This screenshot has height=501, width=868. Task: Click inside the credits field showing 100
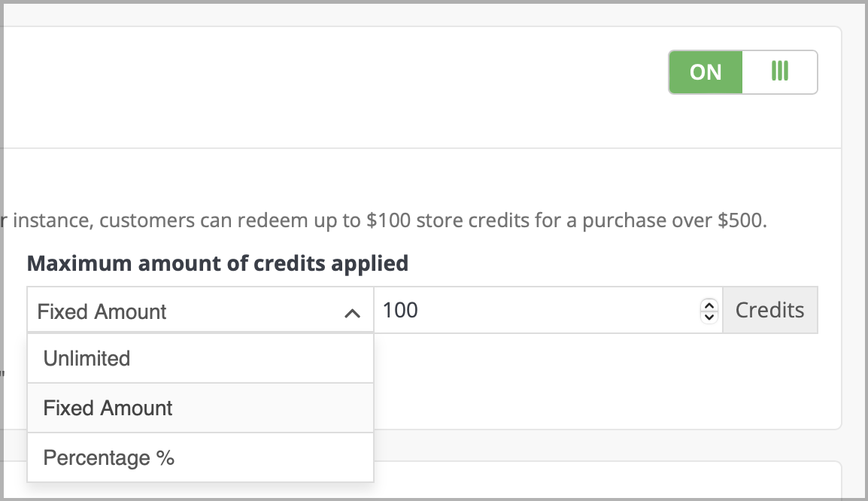527,310
